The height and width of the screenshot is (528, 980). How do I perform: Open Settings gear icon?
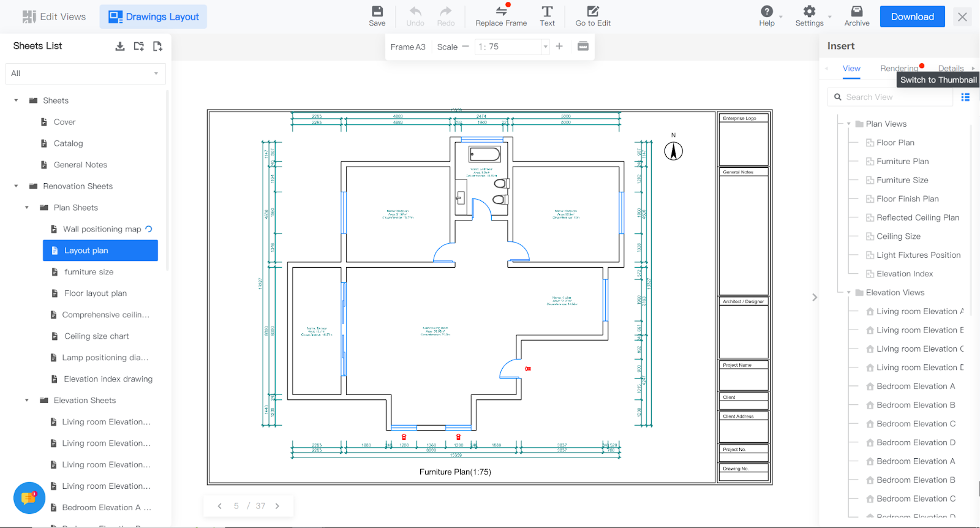[809, 12]
